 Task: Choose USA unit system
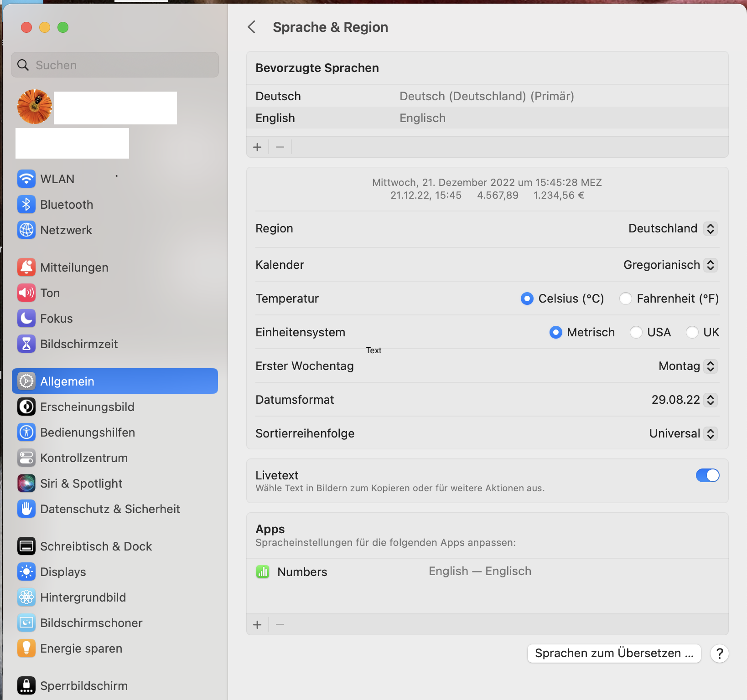pos(636,332)
